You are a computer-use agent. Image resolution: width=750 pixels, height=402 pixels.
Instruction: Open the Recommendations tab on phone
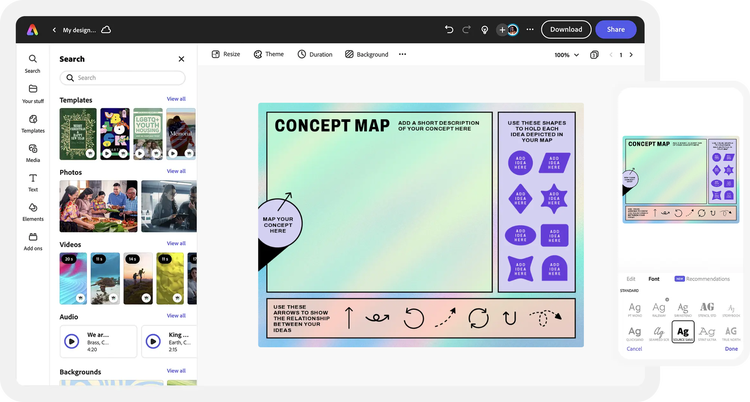pos(703,279)
